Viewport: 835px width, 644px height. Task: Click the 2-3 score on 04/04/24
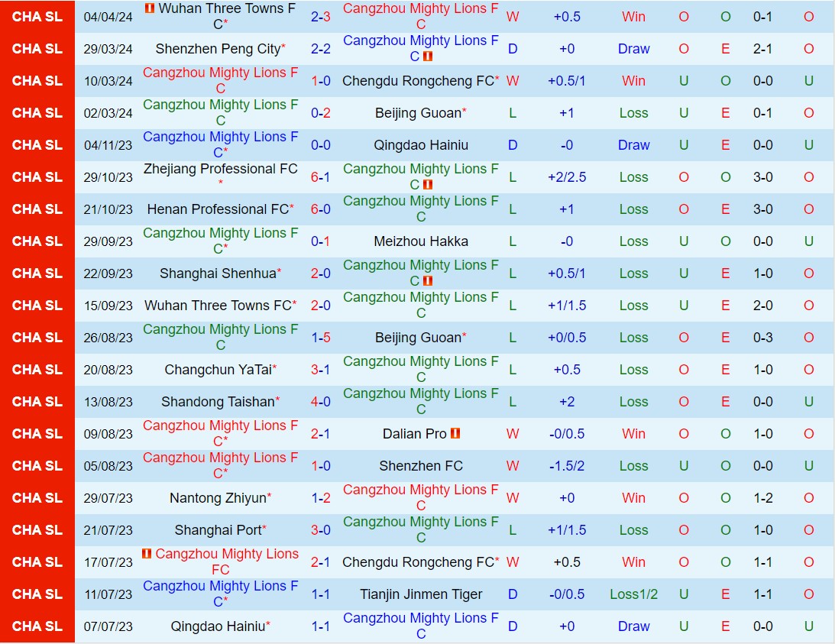coord(321,17)
